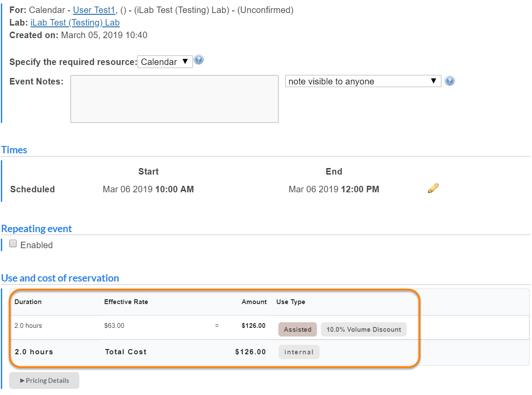Click the 10.0% Volume Discount badge
Viewport: 532px width, 395px height.
tap(363, 329)
